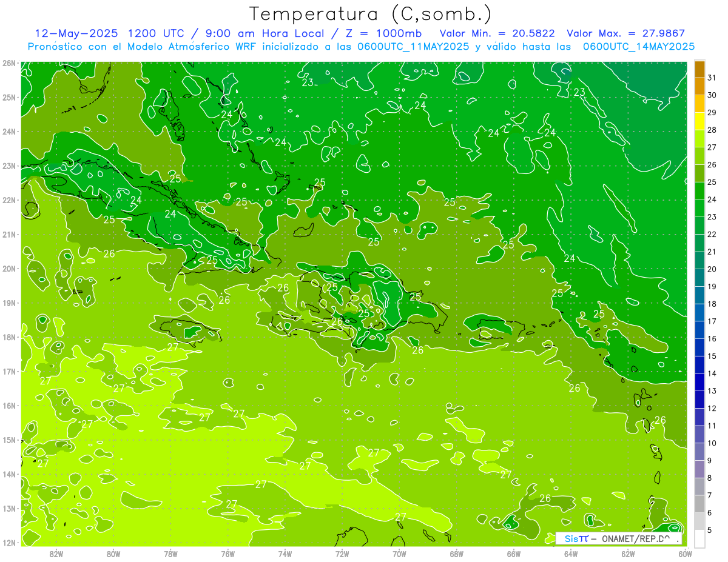728x562 pixels.
Task: Click the color bar value label 20
Action: (712, 269)
